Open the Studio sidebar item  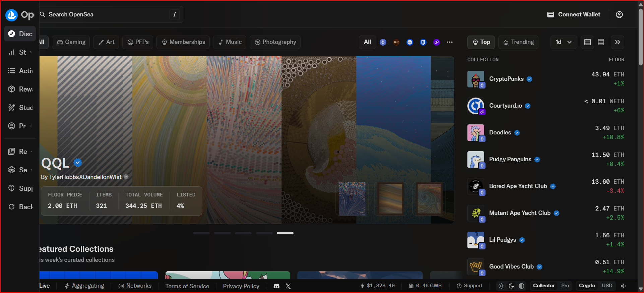(x=20, y=108)
